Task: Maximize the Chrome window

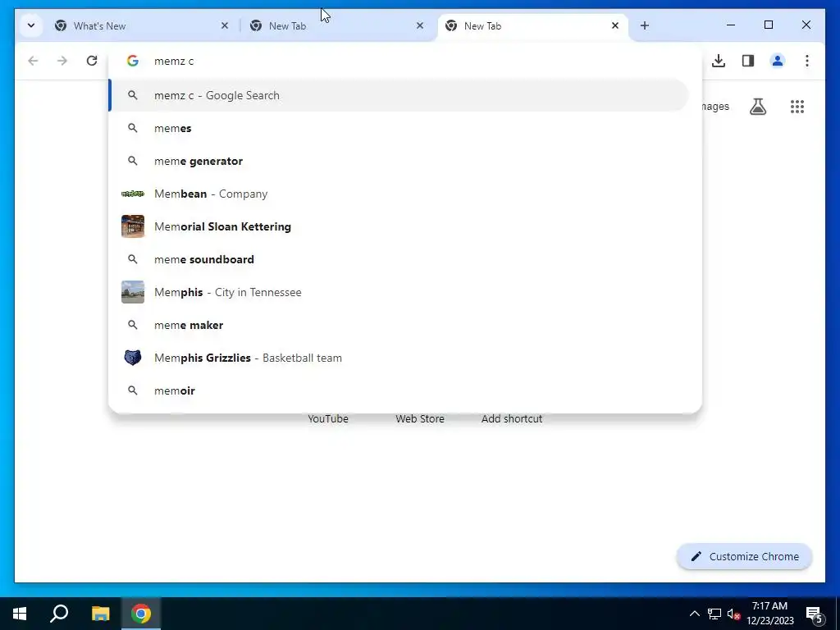Action: (x=768, y=25)
